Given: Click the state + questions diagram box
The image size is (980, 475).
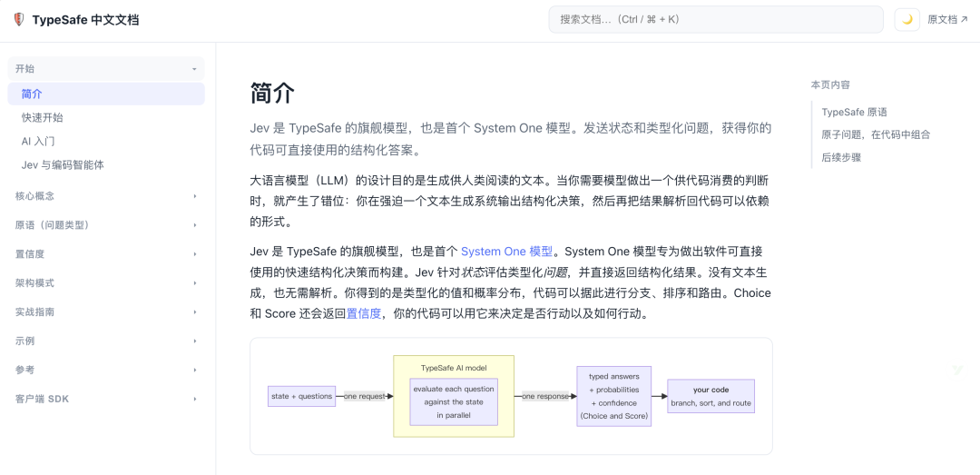Looking at the screenshot, I should tap(302, 396).
